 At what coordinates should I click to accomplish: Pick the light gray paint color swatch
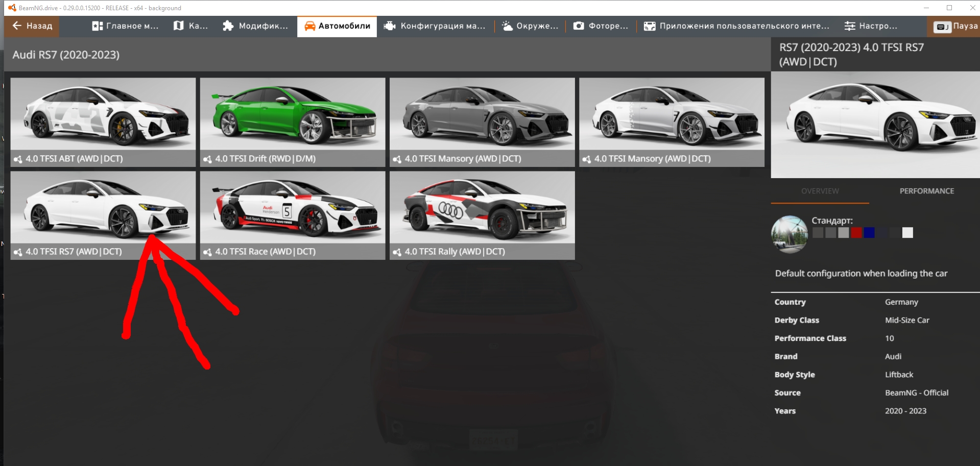844,233
